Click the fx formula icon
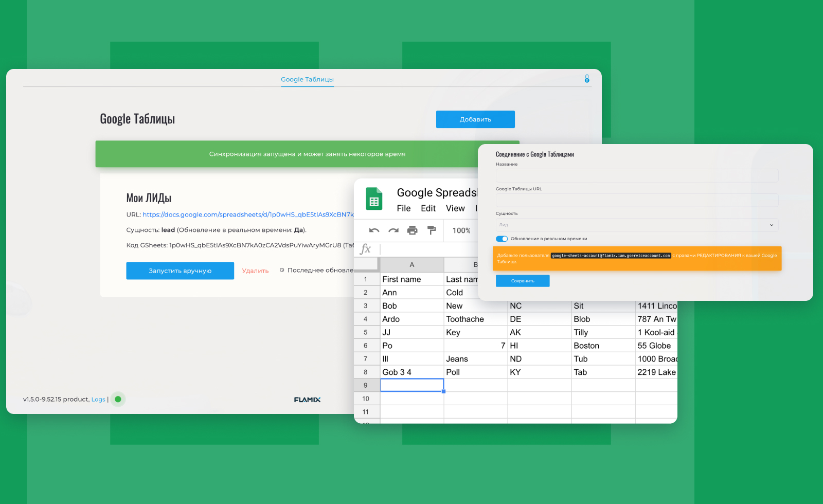The width and height of the screenshot is (823, 504). (365, 249)
